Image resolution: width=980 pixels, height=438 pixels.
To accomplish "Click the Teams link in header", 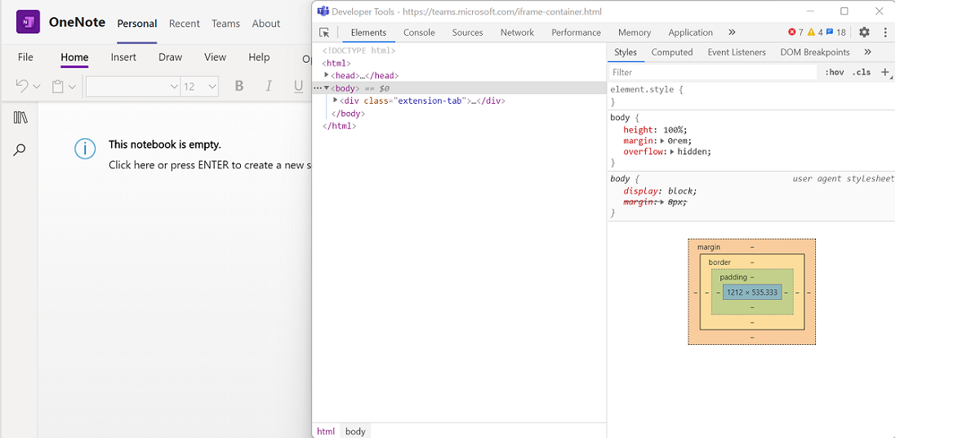I will pos(225,24).
